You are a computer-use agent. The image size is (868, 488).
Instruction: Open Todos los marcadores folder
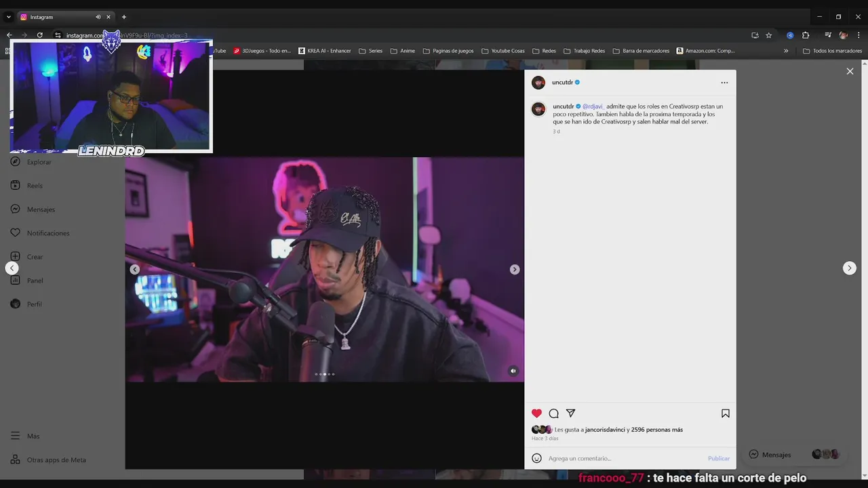pos(833,51)
